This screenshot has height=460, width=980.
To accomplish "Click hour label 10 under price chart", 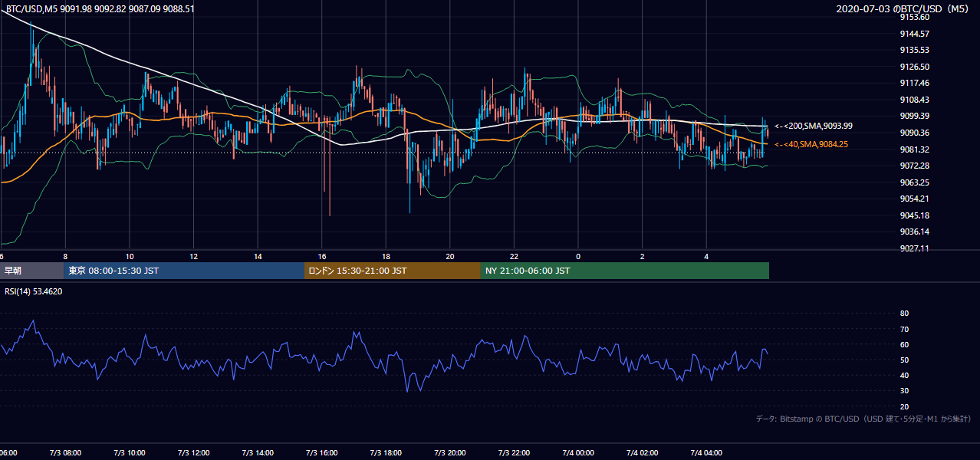I will coord(130,256).
